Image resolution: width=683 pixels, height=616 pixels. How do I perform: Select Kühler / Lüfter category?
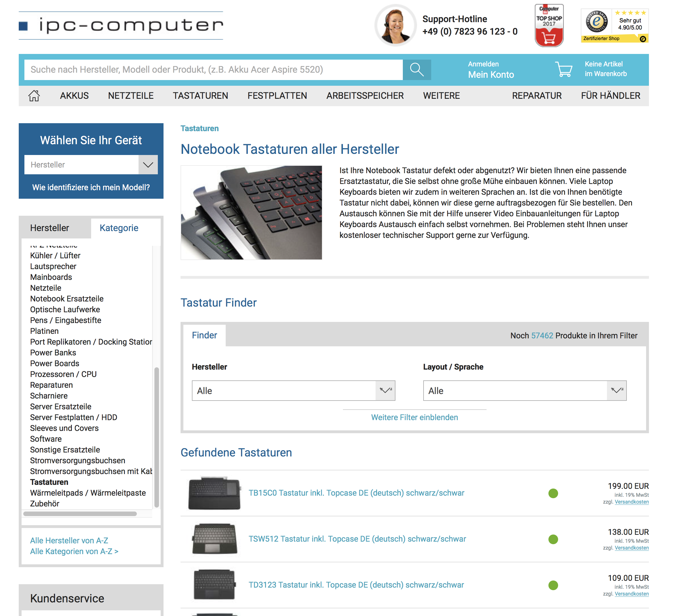coord(55,255)
